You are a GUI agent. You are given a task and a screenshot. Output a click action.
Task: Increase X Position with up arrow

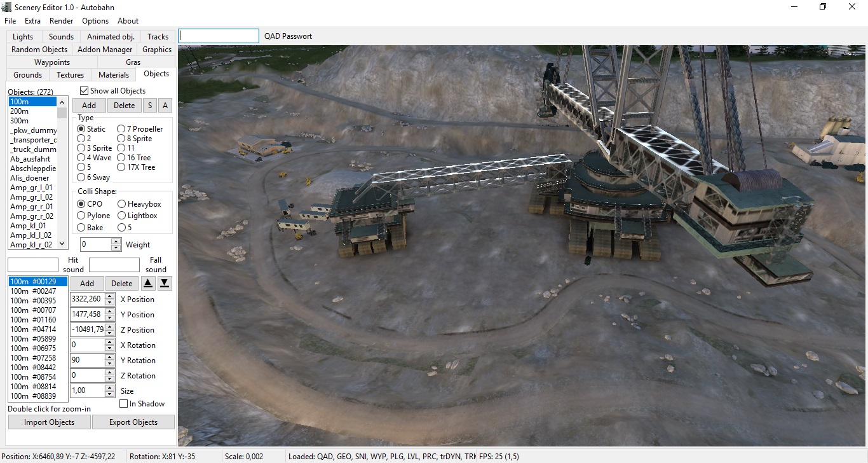[x=110, y=296]
